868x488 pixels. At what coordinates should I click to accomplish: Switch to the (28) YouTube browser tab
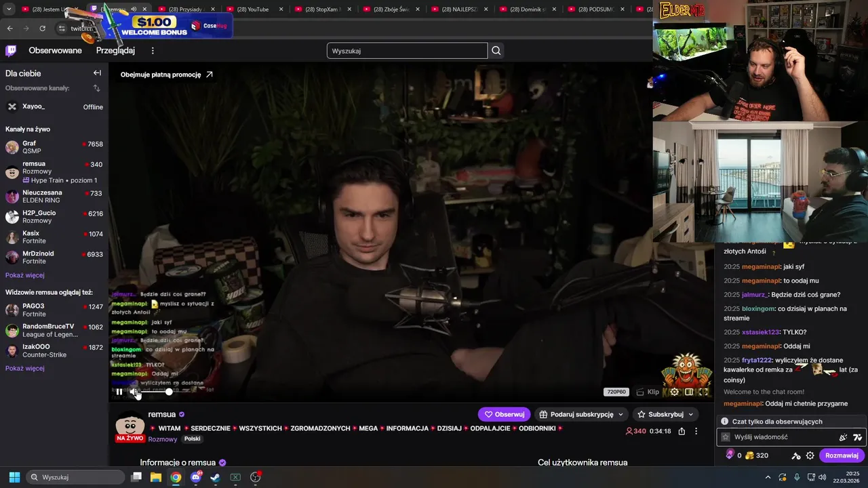(x=255, y=9)
